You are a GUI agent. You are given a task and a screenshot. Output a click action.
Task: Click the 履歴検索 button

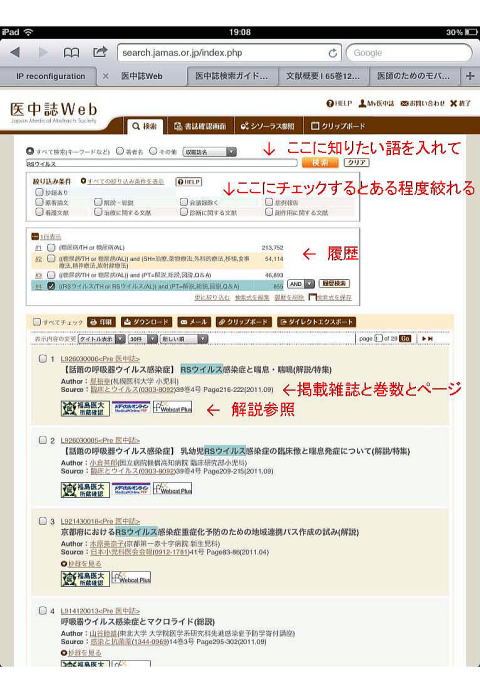335,284
